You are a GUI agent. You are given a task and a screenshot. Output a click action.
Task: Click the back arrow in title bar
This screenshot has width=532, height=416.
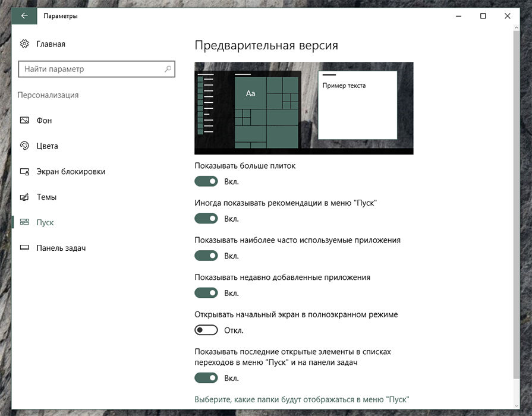24,16
